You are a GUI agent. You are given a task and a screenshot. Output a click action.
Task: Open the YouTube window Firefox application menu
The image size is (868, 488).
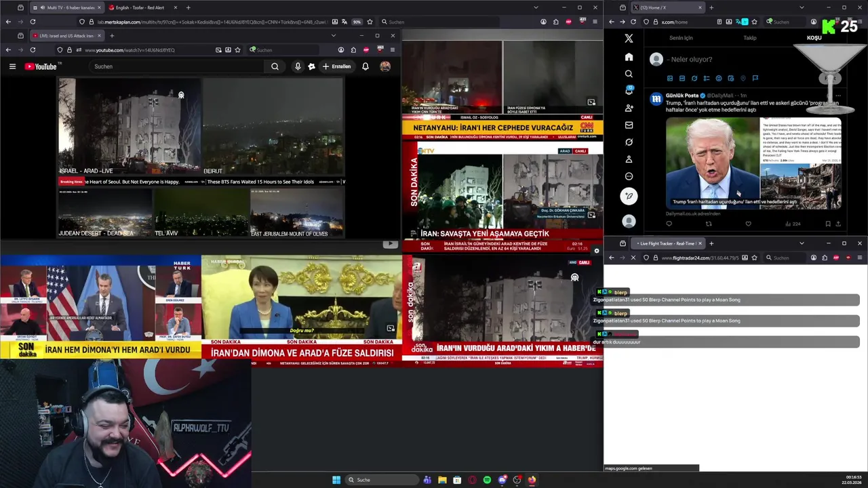tap(392, 49)
